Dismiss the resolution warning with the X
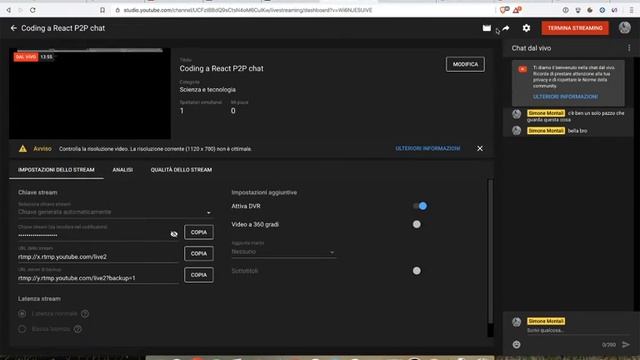The height and width of the screenshot is (360, 640). pyautogui.click(x=480, y=149)
